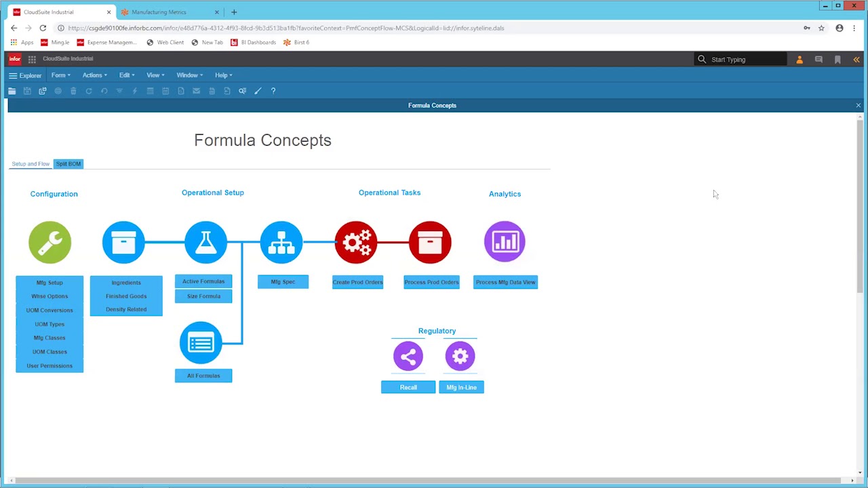Image resolution: width=868 pixels, height=488 pixels.
Task: Click the purple Analytics chart icon
Action: [505, 241]
